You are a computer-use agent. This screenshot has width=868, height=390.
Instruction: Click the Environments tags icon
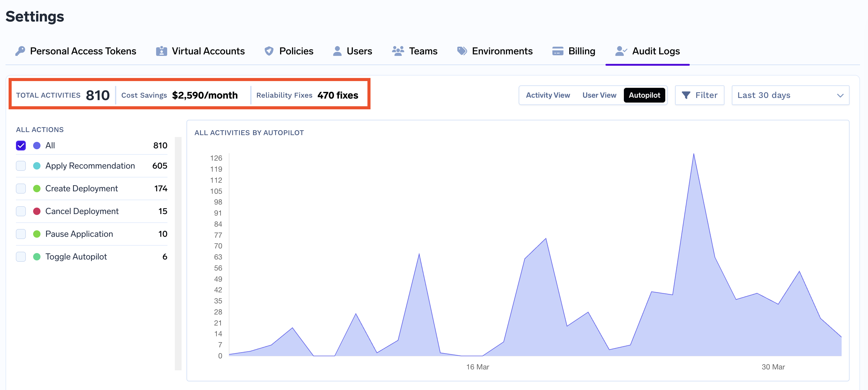point(462,51)
